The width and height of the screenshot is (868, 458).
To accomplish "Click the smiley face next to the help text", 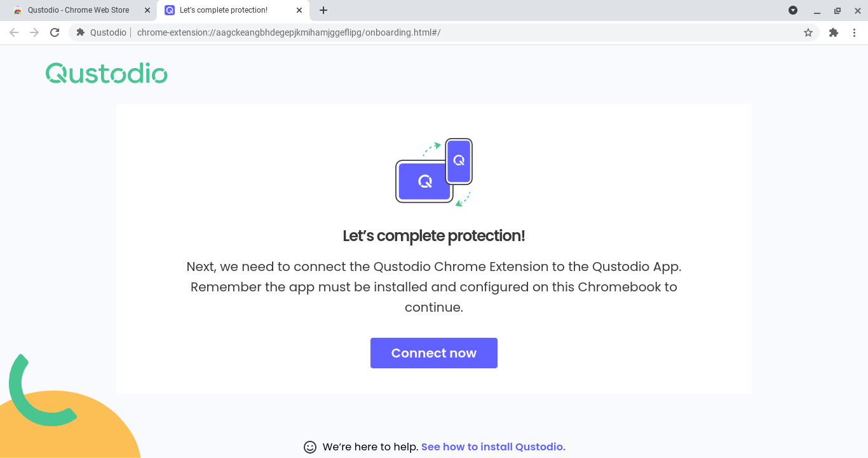I will point(309,447).
